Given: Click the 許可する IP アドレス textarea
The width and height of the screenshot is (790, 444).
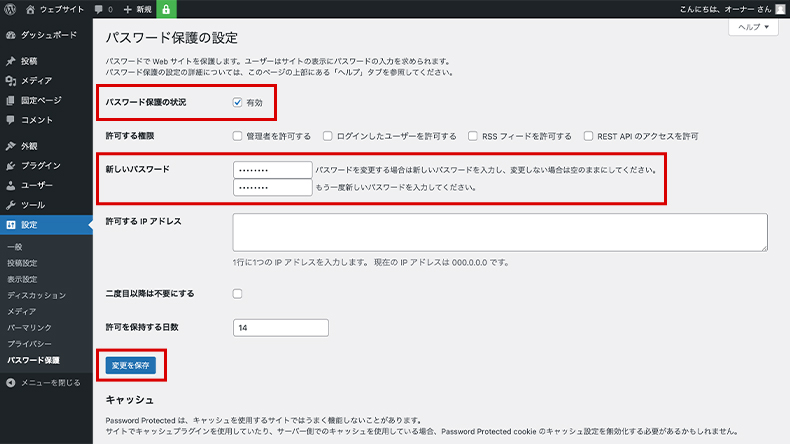Looking at the screenshot, I should pyautogui.click(x=500, y=232).
